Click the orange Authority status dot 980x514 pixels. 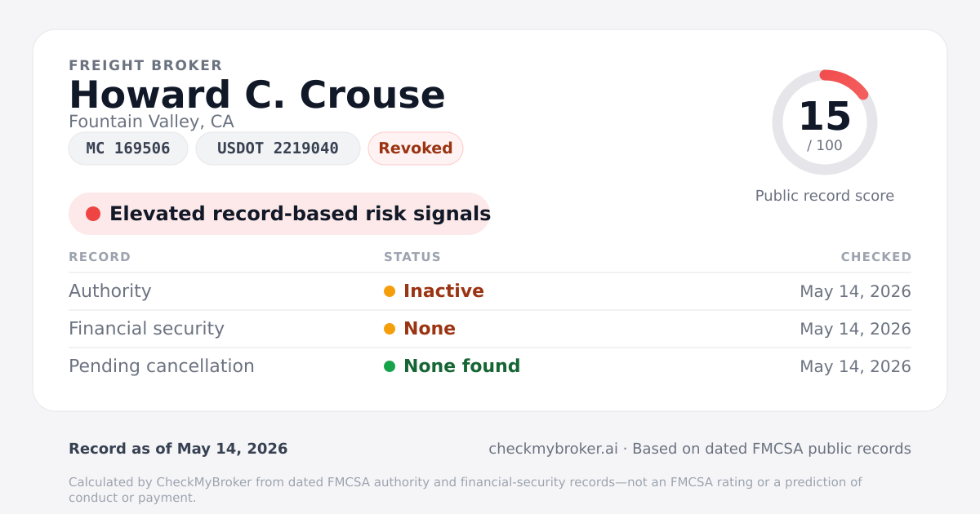pyautogui.click(x=390, y=291)
